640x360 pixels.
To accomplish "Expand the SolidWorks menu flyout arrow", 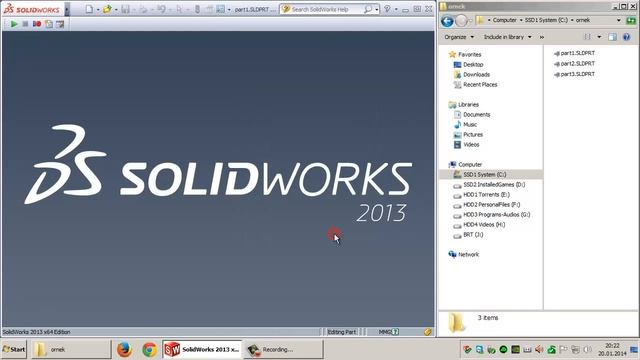I will click(67, 9).
